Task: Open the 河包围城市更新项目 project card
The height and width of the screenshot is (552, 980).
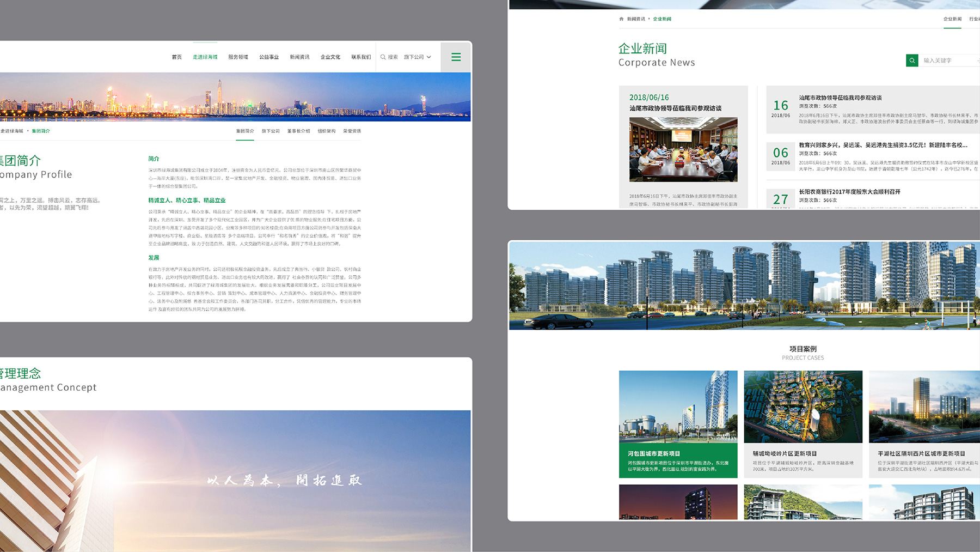Action: (x=678, y=424)
